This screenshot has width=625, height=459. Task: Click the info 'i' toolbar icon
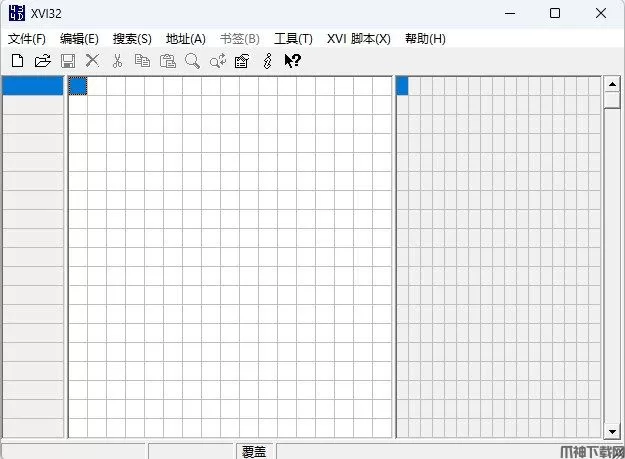pyautogui.click(x=266, y=61)
